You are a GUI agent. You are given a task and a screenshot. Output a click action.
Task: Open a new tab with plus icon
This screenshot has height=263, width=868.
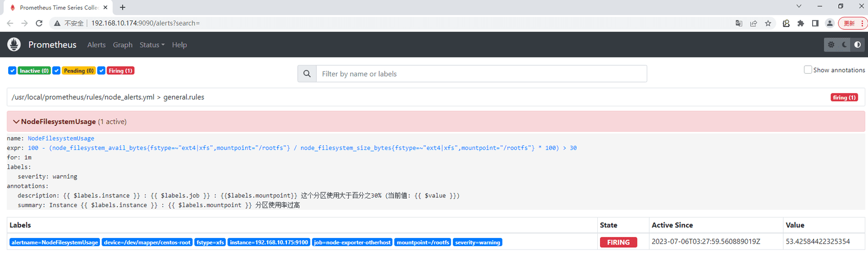(x=123, y=7)
